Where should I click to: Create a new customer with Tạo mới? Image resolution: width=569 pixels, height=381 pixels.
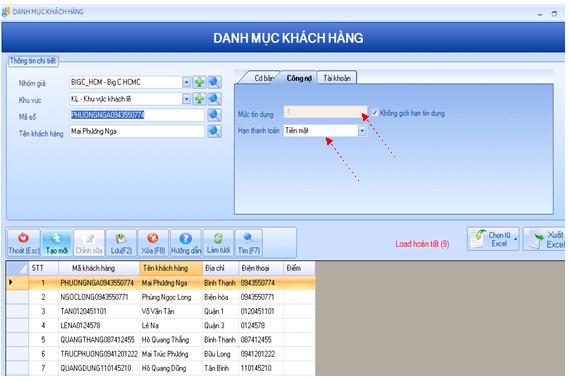pyautogui.click(x=57, y=243)
